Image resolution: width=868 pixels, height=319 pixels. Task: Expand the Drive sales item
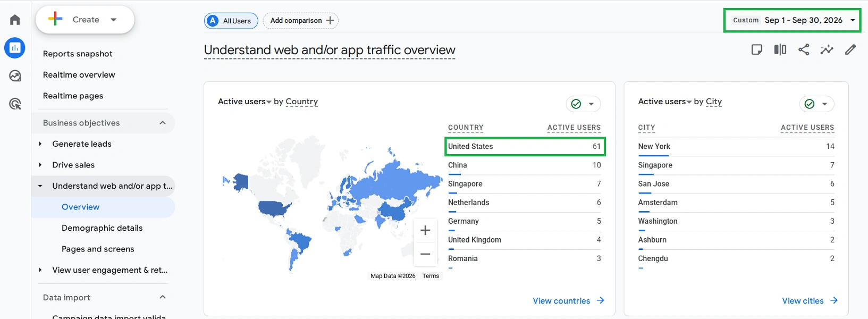pyautogui.click(x=40, y=165)
